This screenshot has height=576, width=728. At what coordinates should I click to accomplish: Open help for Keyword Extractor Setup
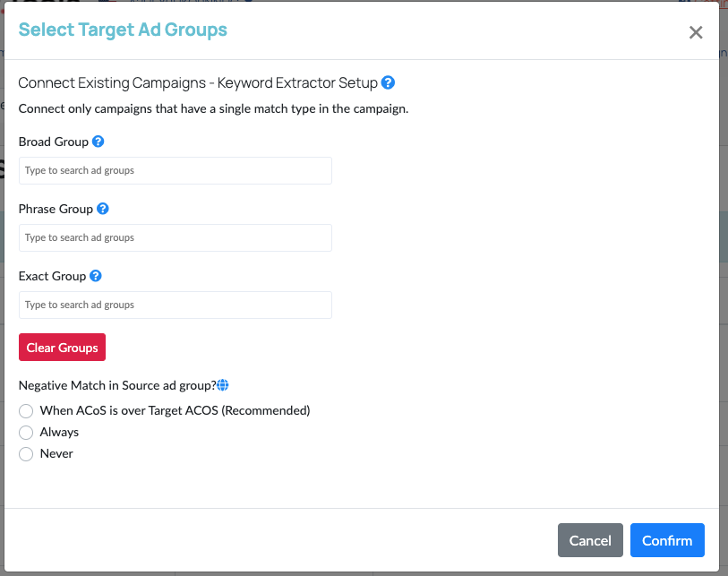388,82
